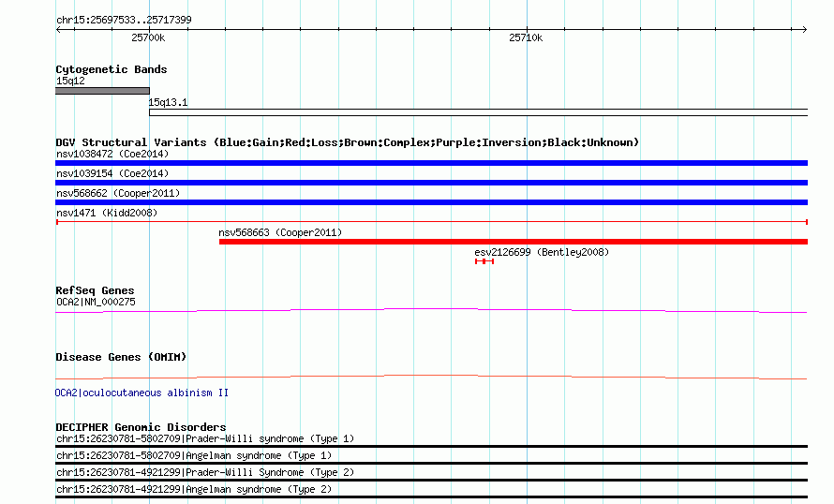
Task: Select the black bar under Prader-Willi Type 2
Action: 432,480
